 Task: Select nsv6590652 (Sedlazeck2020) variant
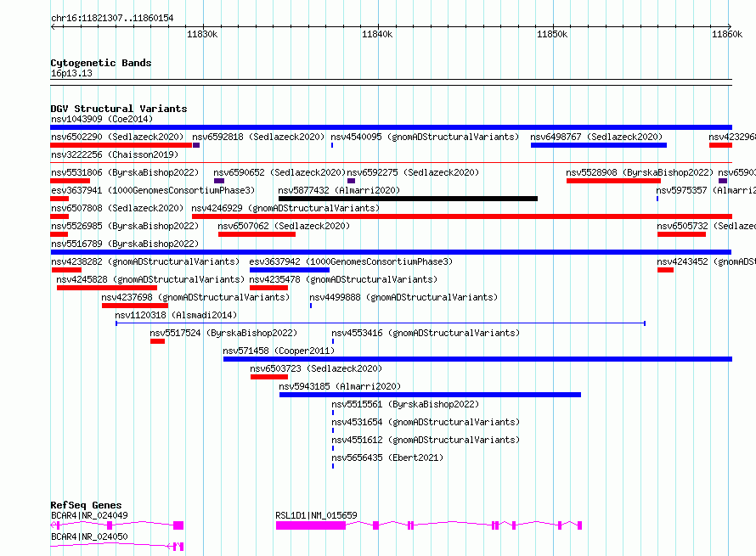tap(279, 172)
